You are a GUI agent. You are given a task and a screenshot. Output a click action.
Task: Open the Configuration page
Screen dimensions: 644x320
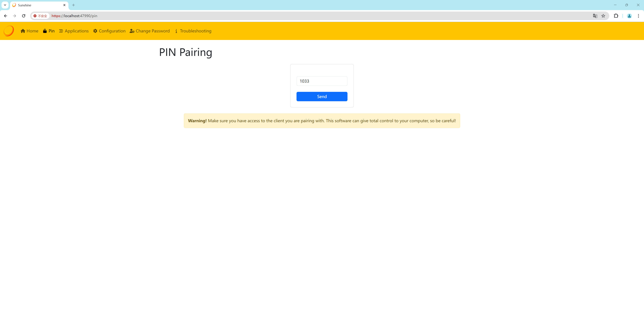point(109,31)
